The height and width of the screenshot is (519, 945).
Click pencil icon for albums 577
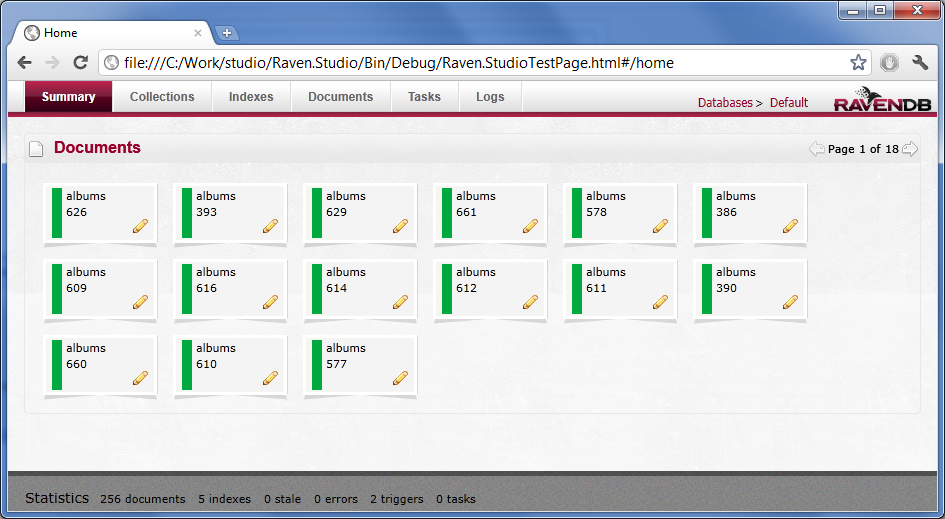(401, 378)
